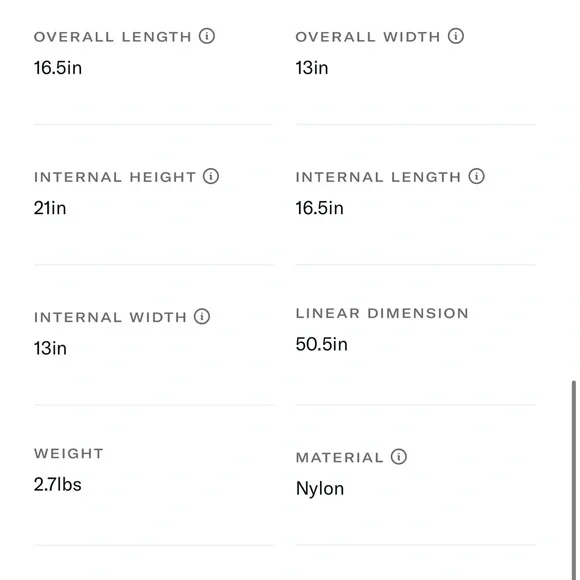
Task: Show Internal Height info tooltip icon
Action: [x=211, y=176]
